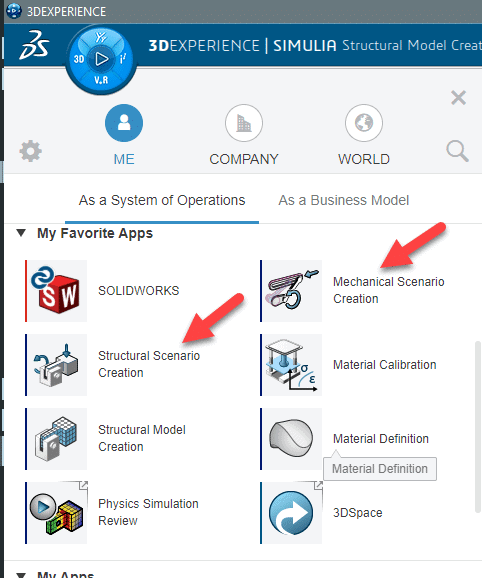This screenshot has width=482, height=578.
Task: Open Physics Simulation Review app icon
Action: click(x=56, y=513)
